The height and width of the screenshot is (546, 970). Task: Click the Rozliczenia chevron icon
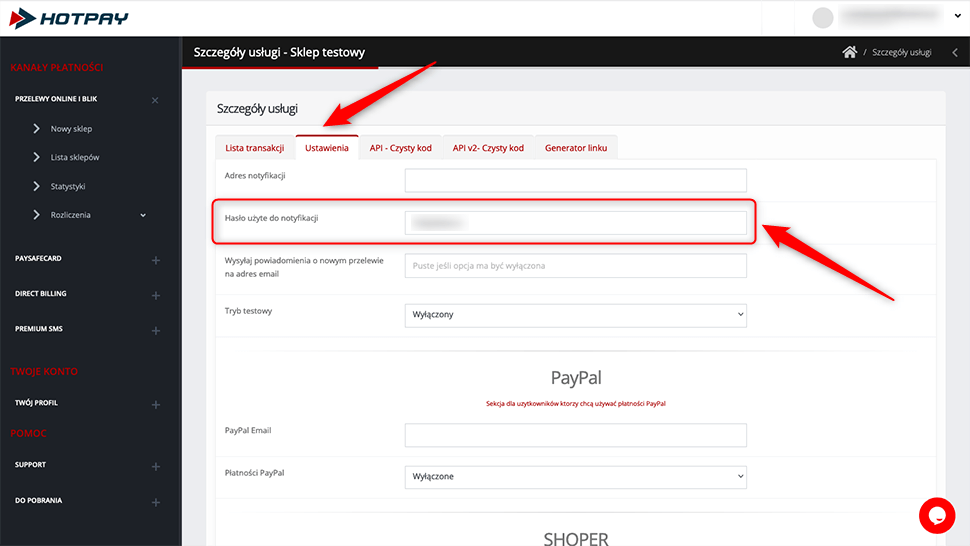pyautogui.click(x=36, y=215)
